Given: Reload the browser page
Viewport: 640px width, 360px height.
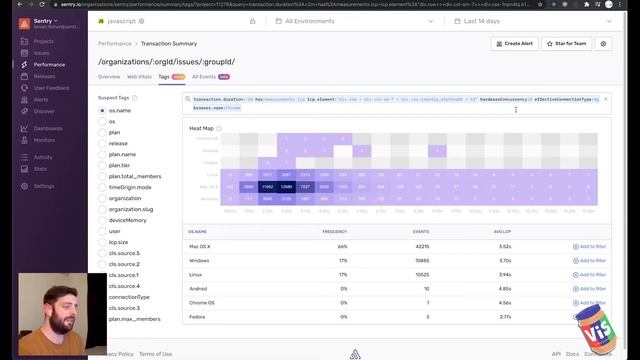Looking at the screenshot, I should click(42, 4).
